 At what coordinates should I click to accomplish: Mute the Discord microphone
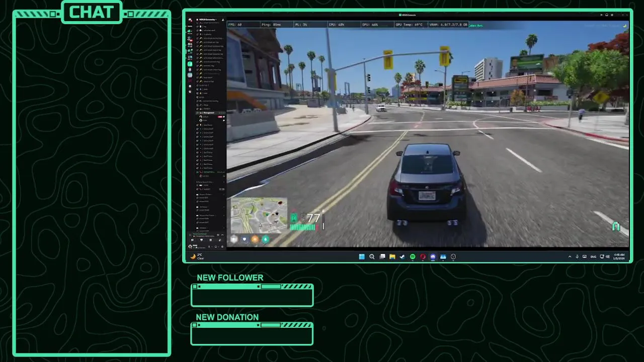[x=209, y=246]
